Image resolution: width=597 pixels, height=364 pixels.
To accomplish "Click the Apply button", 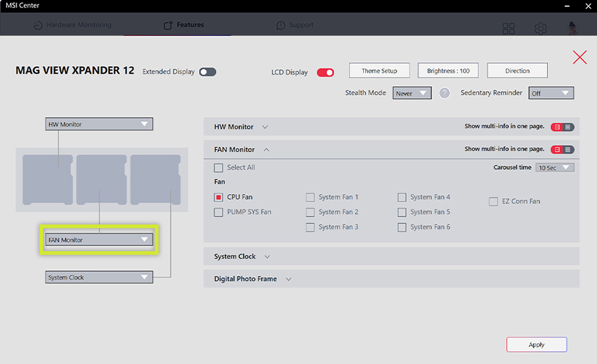I will point(537,345).
